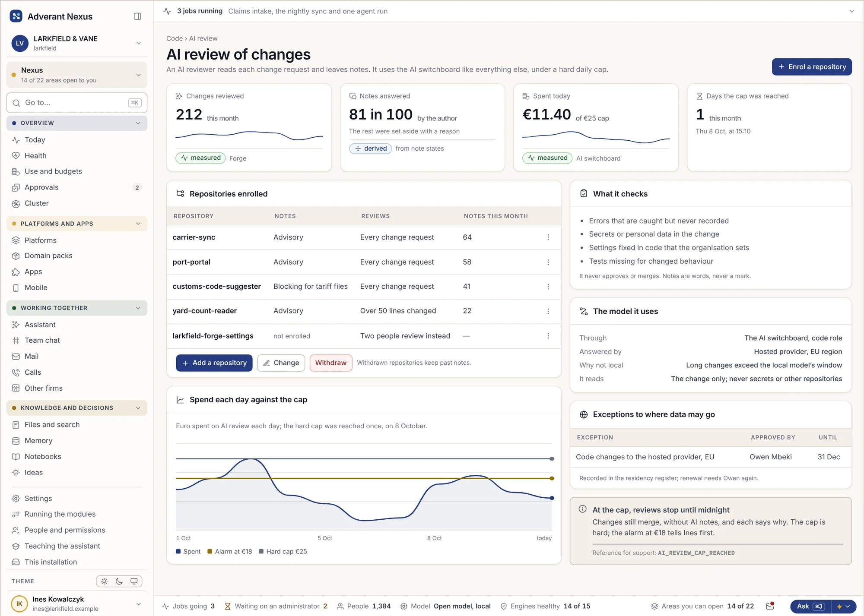Open row options for port-portal
Image resolution: width=864 pixels, height=616 pixels.
(x=548, y=262)
